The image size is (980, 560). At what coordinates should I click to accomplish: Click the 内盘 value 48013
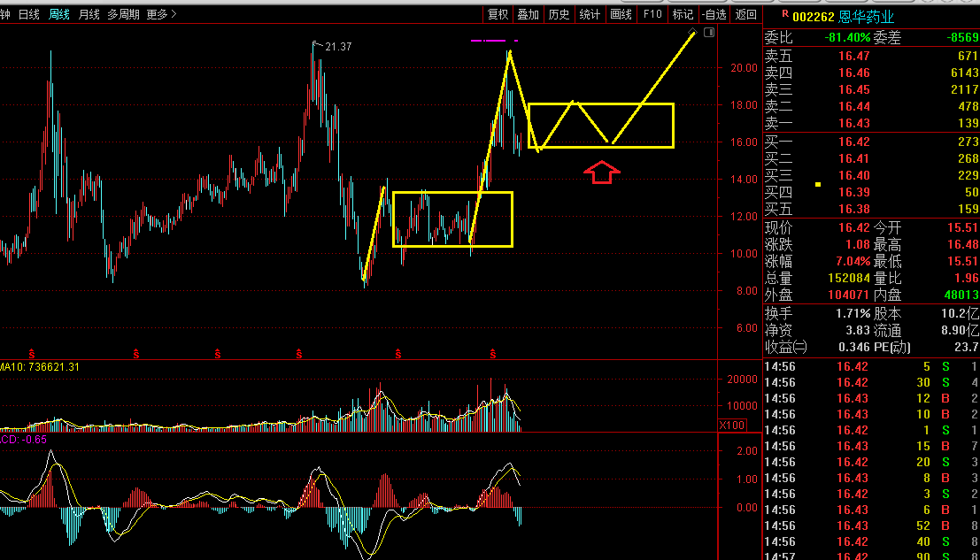click(x=961, y=295)
